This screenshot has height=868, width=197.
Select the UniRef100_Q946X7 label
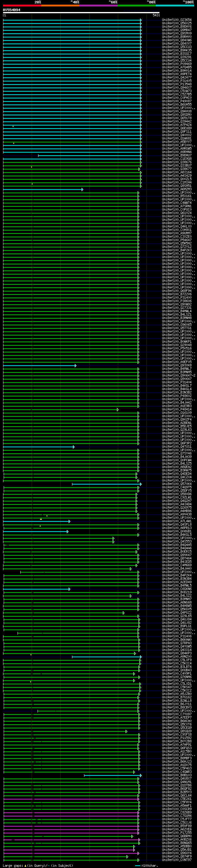click(x=176, y=88)
